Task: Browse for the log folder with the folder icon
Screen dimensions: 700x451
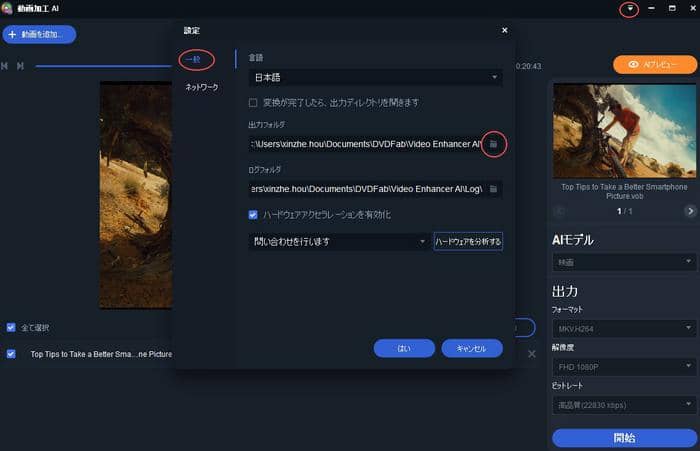Action: coord(493,189)
